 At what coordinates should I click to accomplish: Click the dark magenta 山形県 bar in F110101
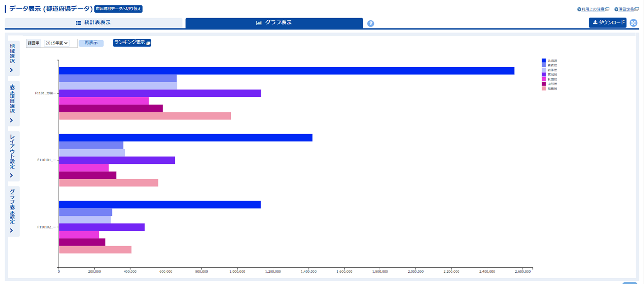88,175
